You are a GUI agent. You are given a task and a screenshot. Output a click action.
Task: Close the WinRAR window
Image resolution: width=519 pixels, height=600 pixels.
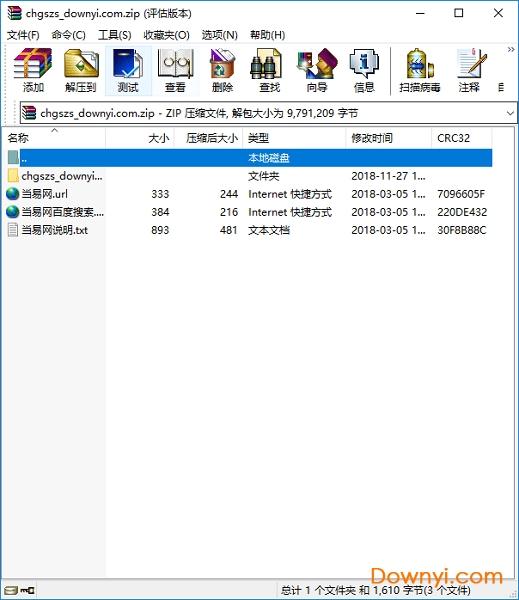point(498,13)
